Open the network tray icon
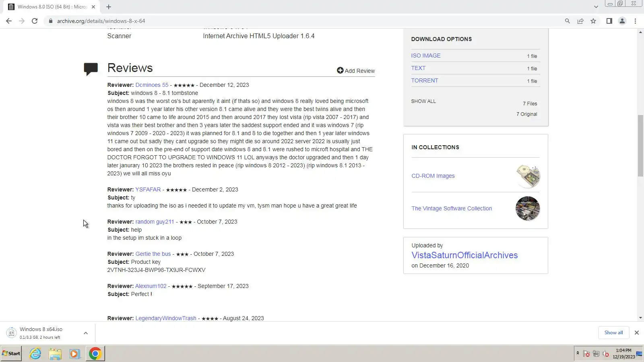 [596, 354]
